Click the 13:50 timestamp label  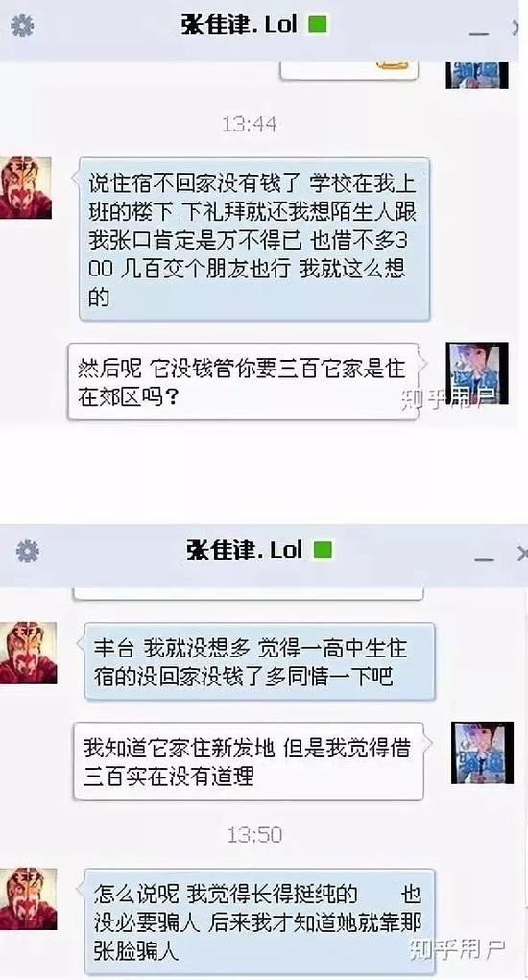pos(253,834)
